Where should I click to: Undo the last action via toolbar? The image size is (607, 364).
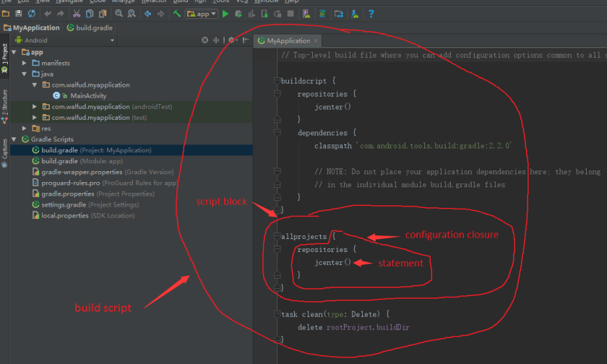pos(48,14)
